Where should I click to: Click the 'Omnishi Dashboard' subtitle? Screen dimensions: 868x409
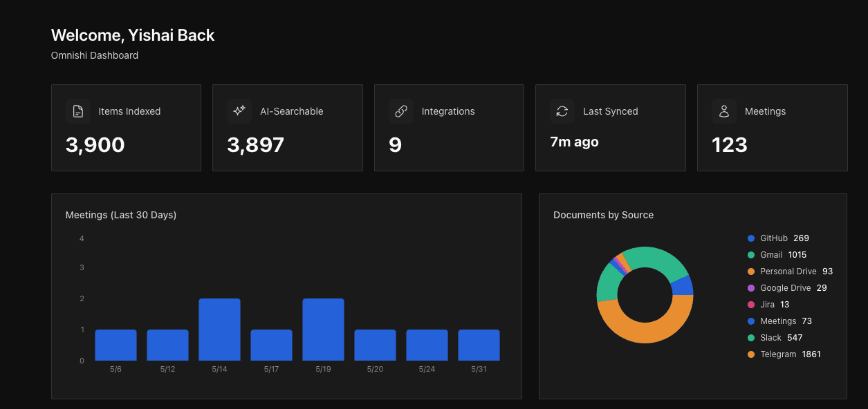[x=95, y=55]
